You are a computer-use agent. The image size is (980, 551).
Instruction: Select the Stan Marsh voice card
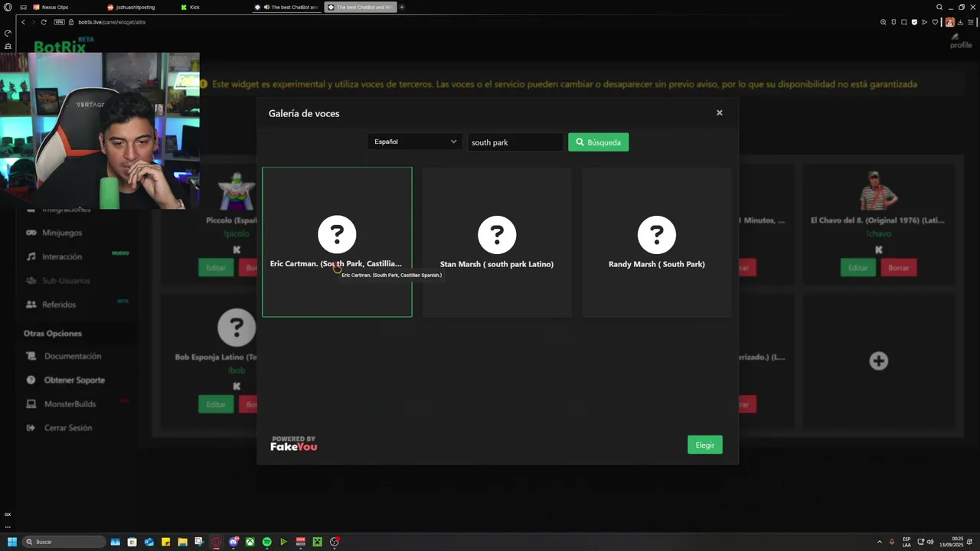(x=497, y=242)
